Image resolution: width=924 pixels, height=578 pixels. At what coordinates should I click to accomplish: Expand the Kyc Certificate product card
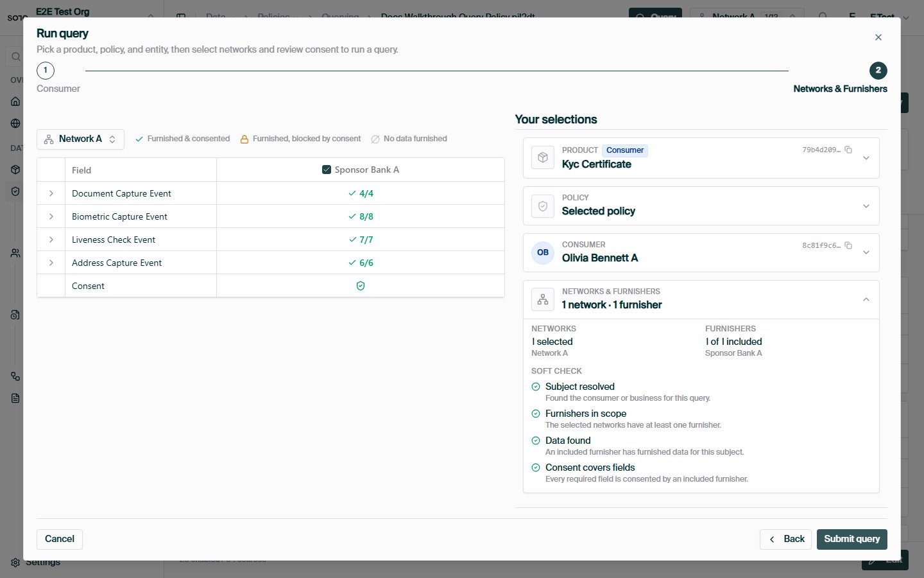pos(866,158)
